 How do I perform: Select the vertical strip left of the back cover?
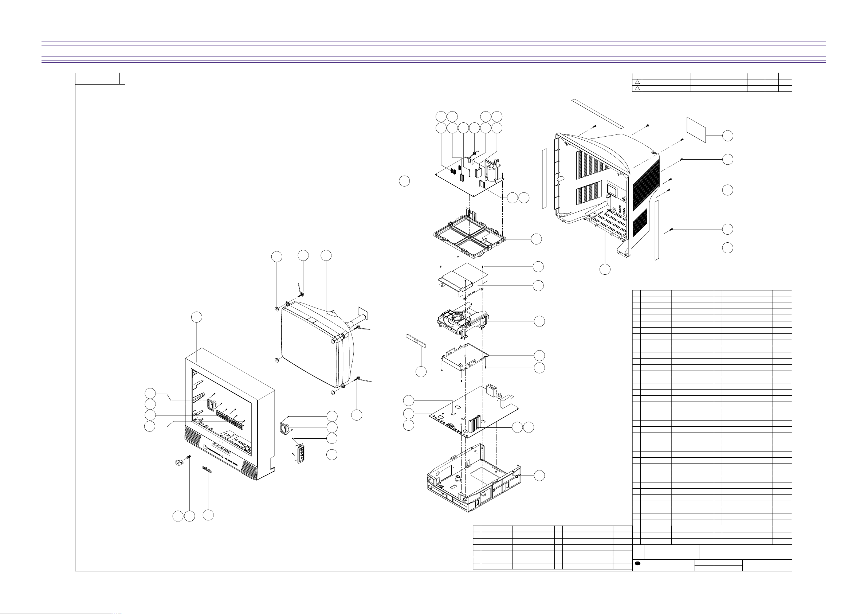point(544,178)
